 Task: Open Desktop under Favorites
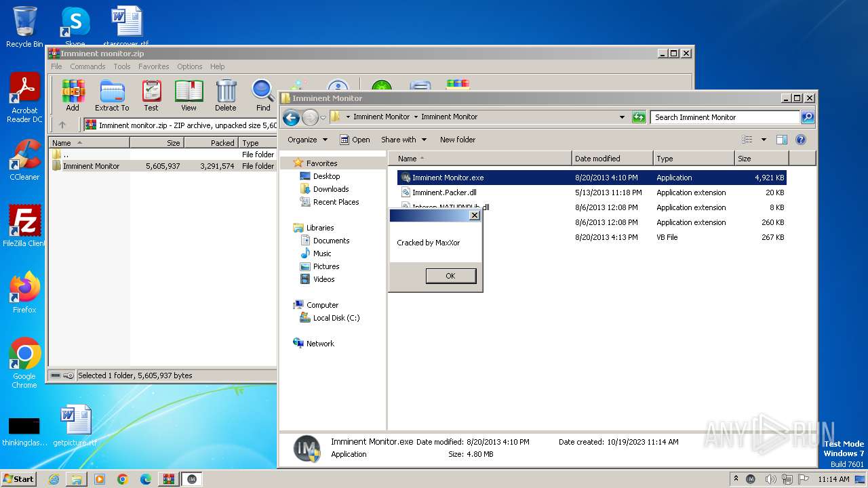click(x=326, y=176)
